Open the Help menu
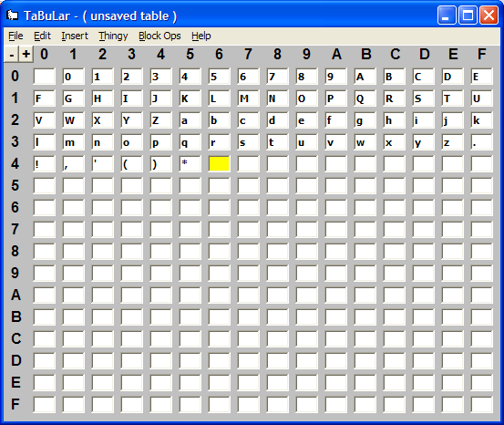Screen dimensions: 504x425 (201, 36)
